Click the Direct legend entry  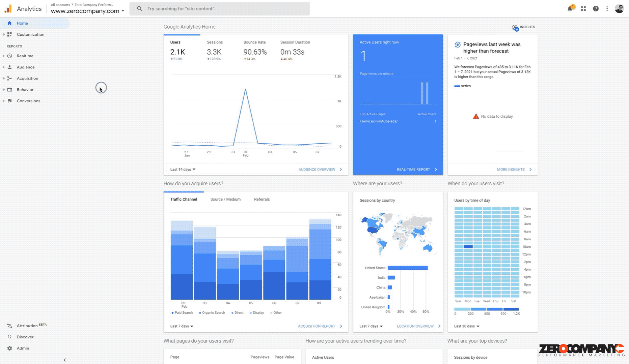[x=238, y=313]
